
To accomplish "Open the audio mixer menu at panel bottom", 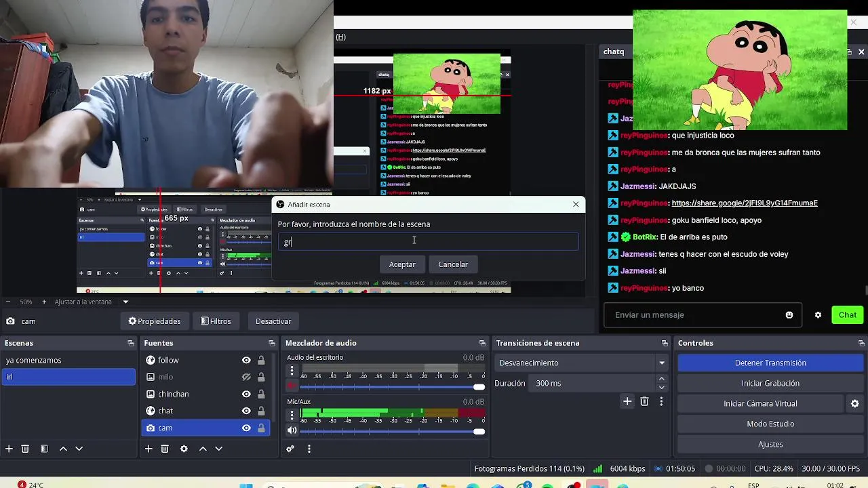I will pos(309,449).
